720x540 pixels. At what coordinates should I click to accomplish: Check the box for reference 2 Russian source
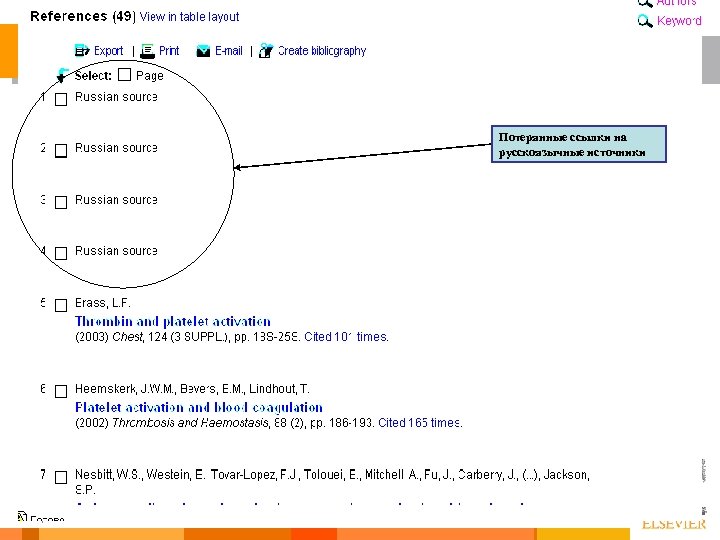point(61,151)
